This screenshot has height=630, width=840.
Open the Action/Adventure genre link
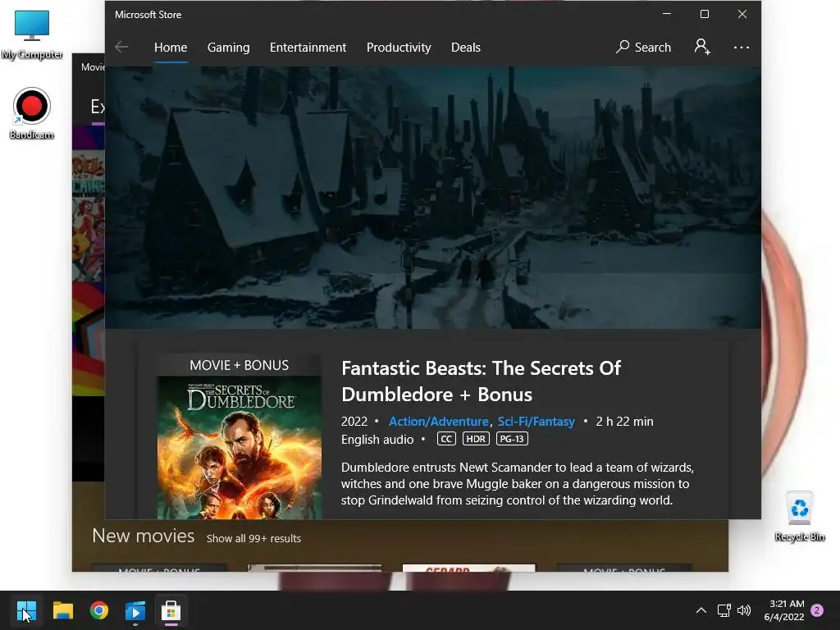438,422
